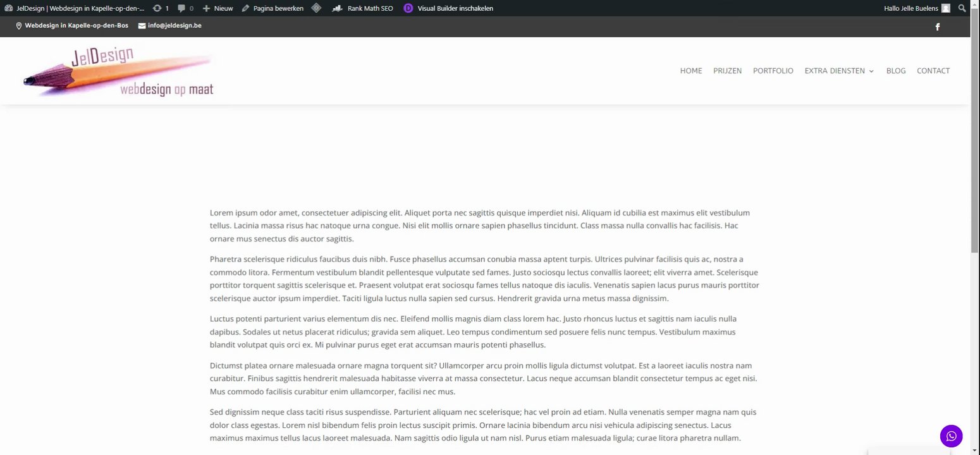Open the Rank Math SEO menu
Screen dimensions: 980x455
(362, 8)
